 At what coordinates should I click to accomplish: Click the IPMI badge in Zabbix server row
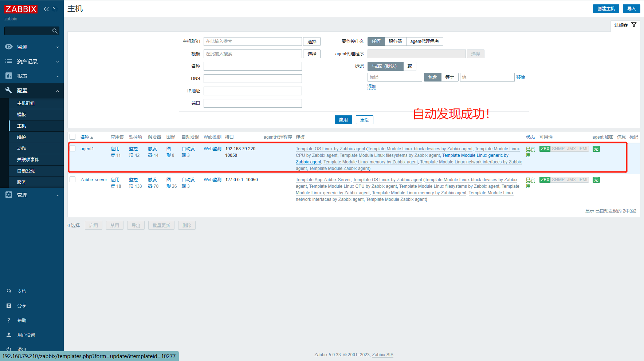[583, 180]
